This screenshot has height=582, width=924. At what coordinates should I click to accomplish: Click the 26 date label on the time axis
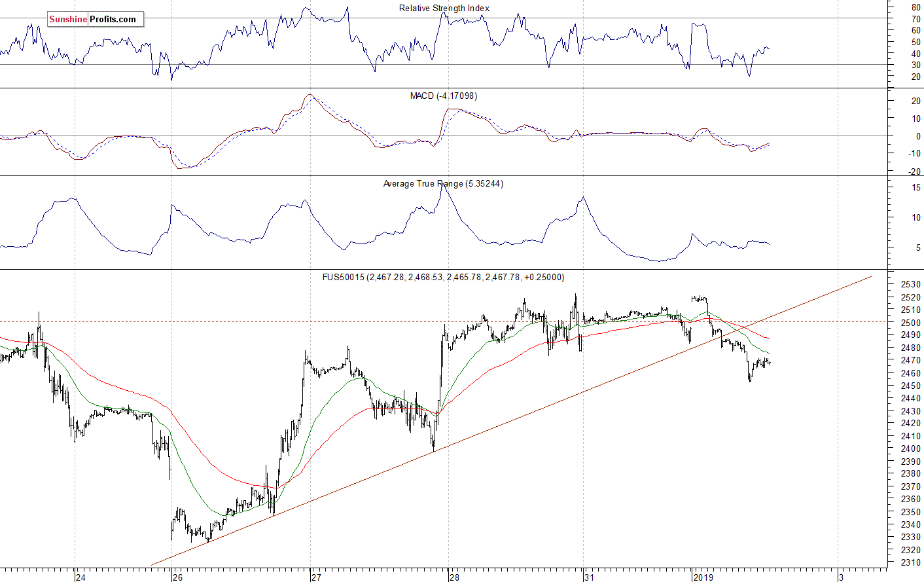pos(178,577)
